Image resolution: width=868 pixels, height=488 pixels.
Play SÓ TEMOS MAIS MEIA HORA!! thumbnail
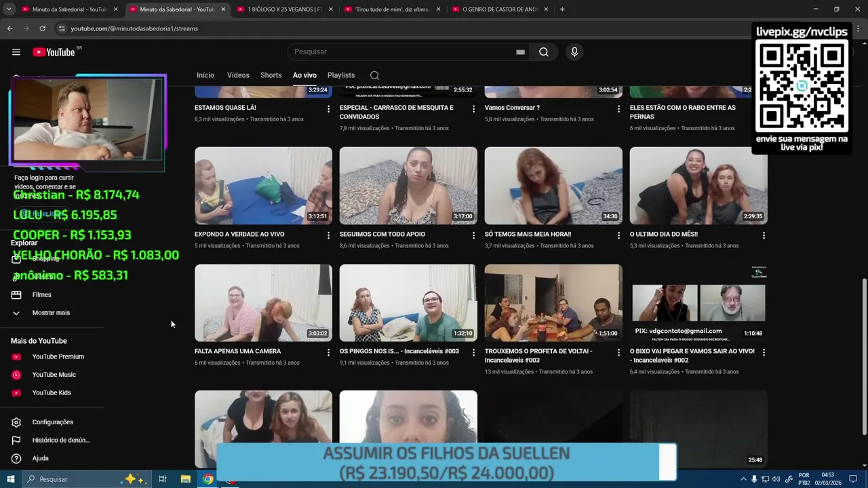pos(553,186)
